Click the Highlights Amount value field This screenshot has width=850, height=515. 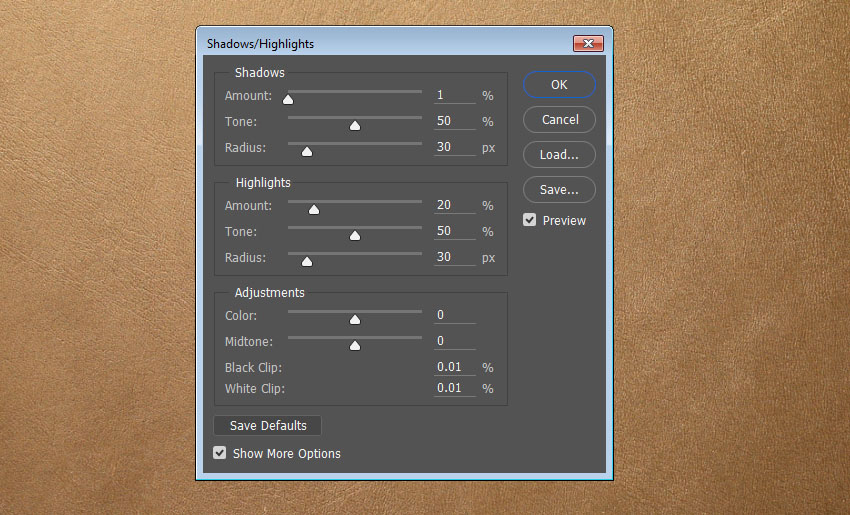[x=454, y=205]
